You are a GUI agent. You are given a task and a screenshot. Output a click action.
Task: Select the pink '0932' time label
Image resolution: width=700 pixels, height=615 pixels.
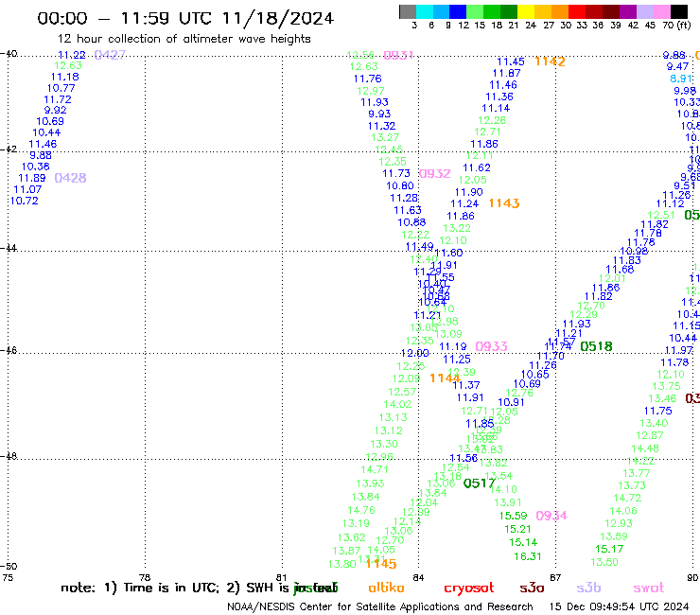click(x=435, y=174)
